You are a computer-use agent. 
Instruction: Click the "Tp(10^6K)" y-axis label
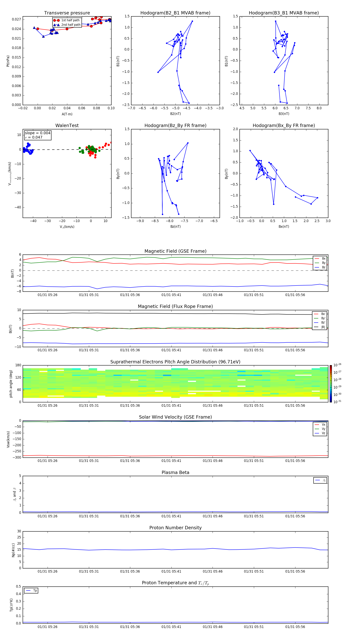[x=11, y=605]
